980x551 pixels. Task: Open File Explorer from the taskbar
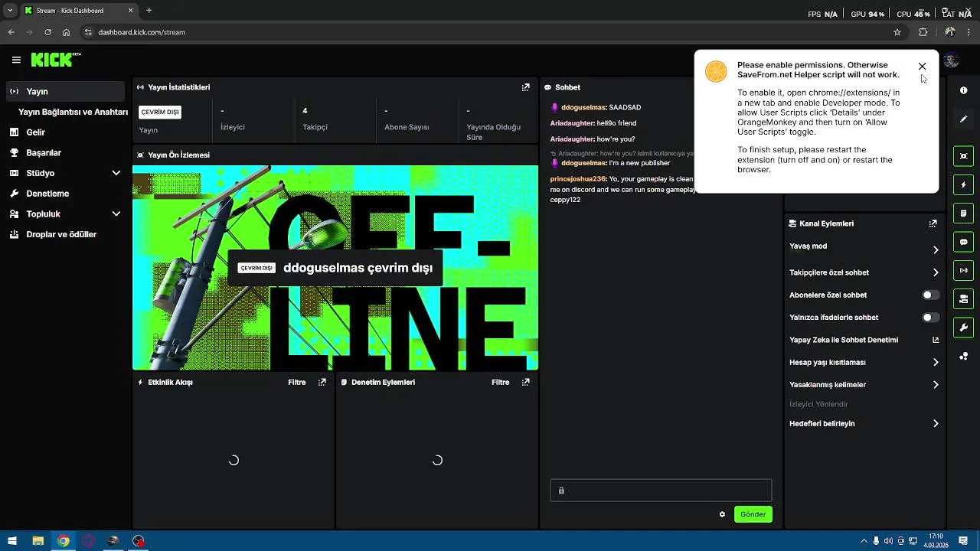38,541
